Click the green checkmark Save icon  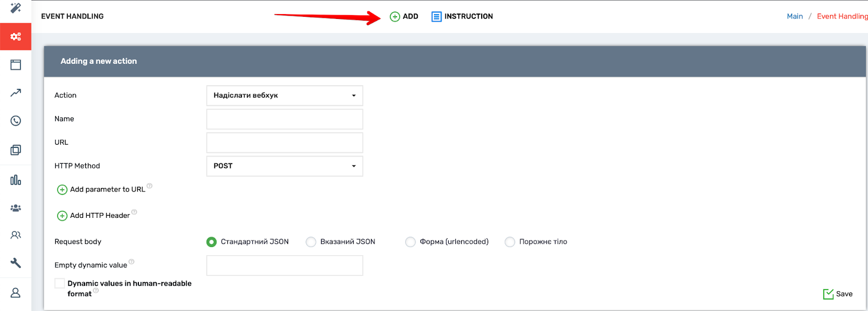click(828, 294)
